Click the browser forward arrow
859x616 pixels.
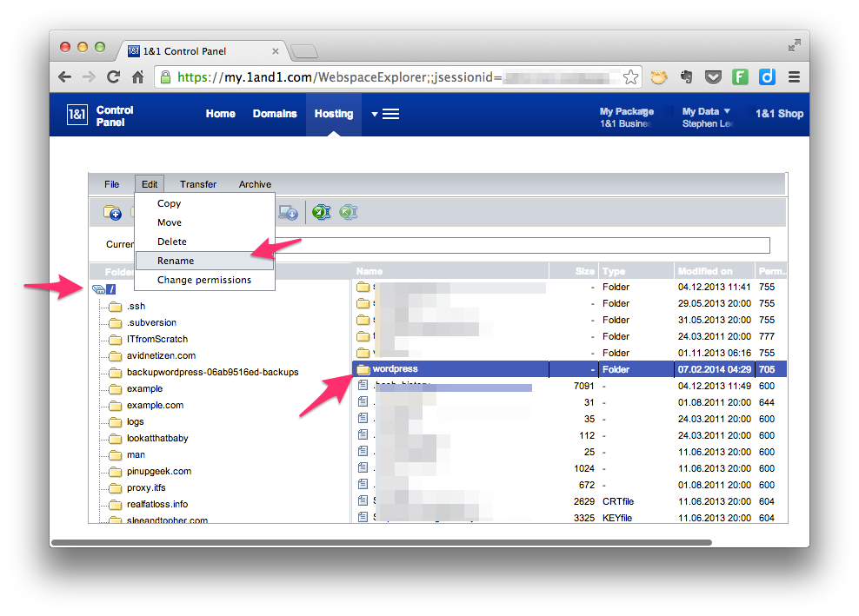tap(89, 77)
